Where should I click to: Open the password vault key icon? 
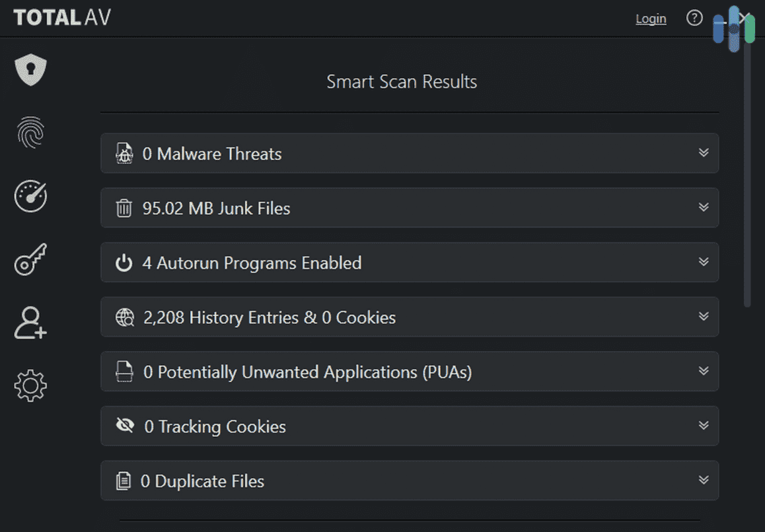pyautogui.click(x=30, y=259)
